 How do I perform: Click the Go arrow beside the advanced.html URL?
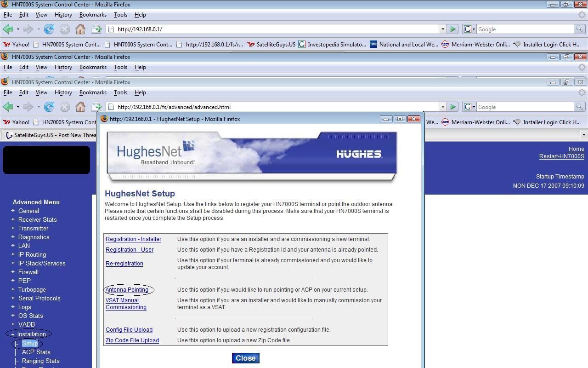[453, 107]
